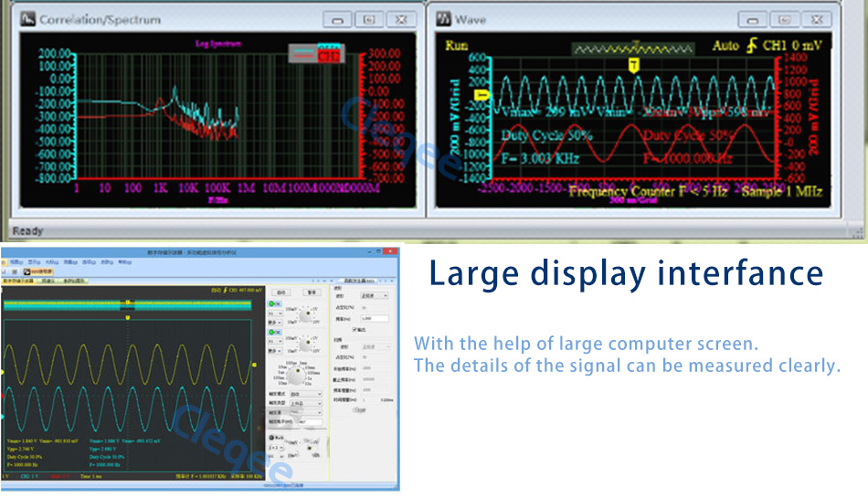Switch to the first oscilloscope tab below the toolbar

pyautogui.click(x=18, y=281)
